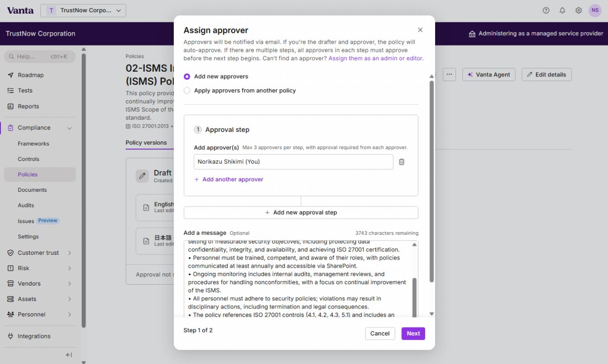This screenshot has width=608, height=364.
Task: Open the NS user avatar menu
Action: point(595,10)
